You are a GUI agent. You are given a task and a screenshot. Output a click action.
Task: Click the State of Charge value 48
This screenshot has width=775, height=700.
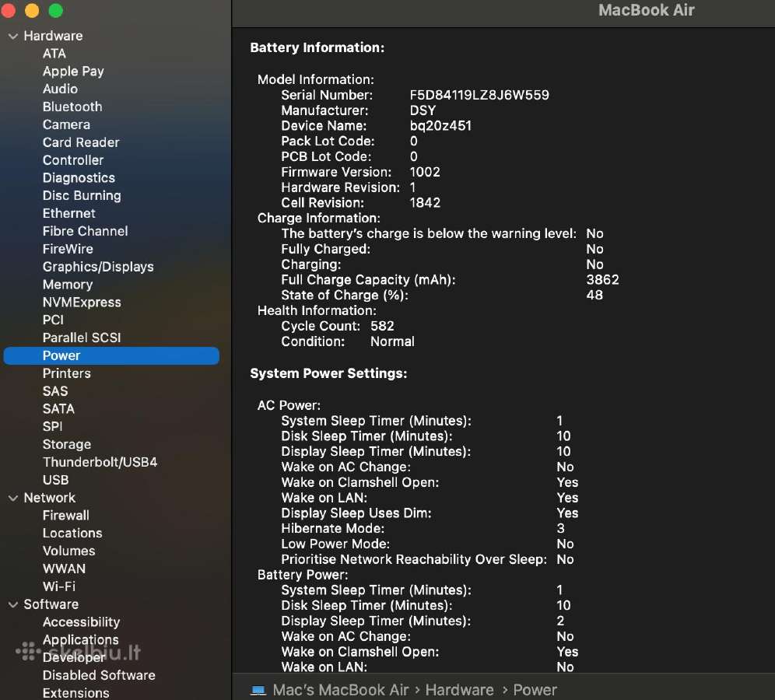[595, 296]
